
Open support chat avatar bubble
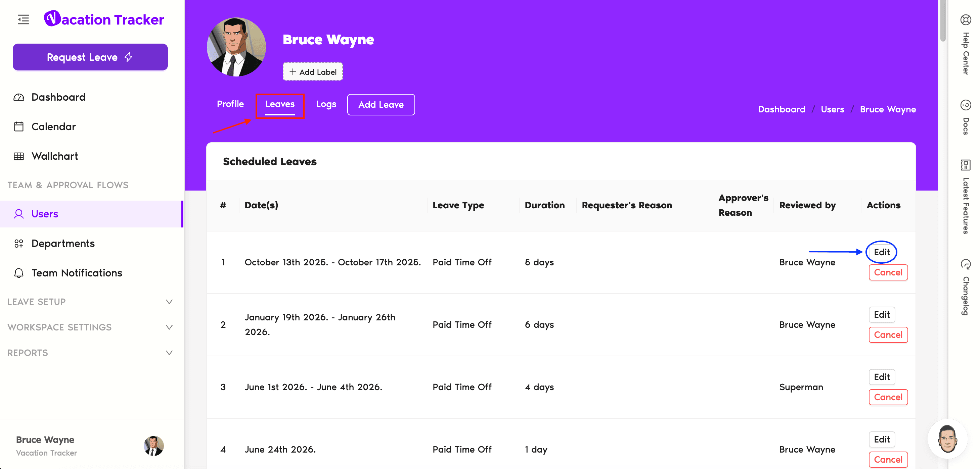[947, 439]
